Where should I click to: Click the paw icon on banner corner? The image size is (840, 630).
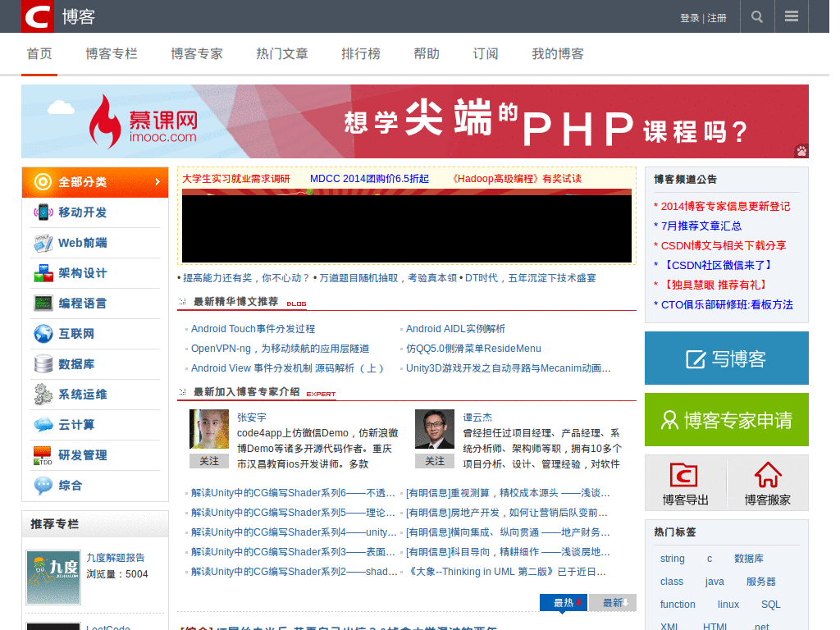(x=801, y=151)
